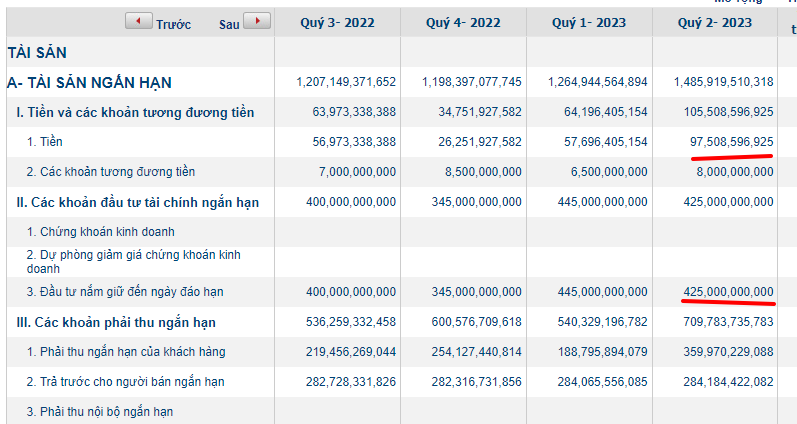Click value 284,184,422,082
Image resolution: width=797 pixels, height=424 pixels.
pos(728,382)
